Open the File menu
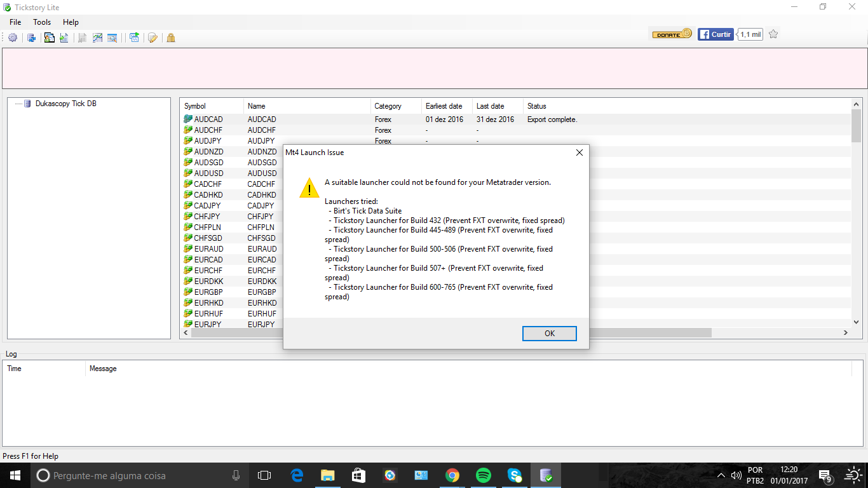This screenshot has height=488, width=868. coord(15,22)
